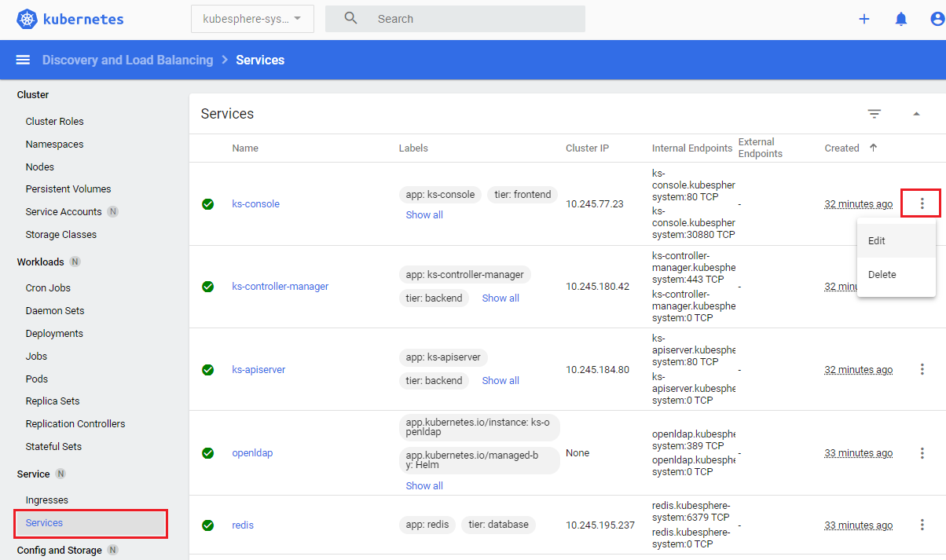
Task: Click green status icon of redis
Action: tap(207, 525)
